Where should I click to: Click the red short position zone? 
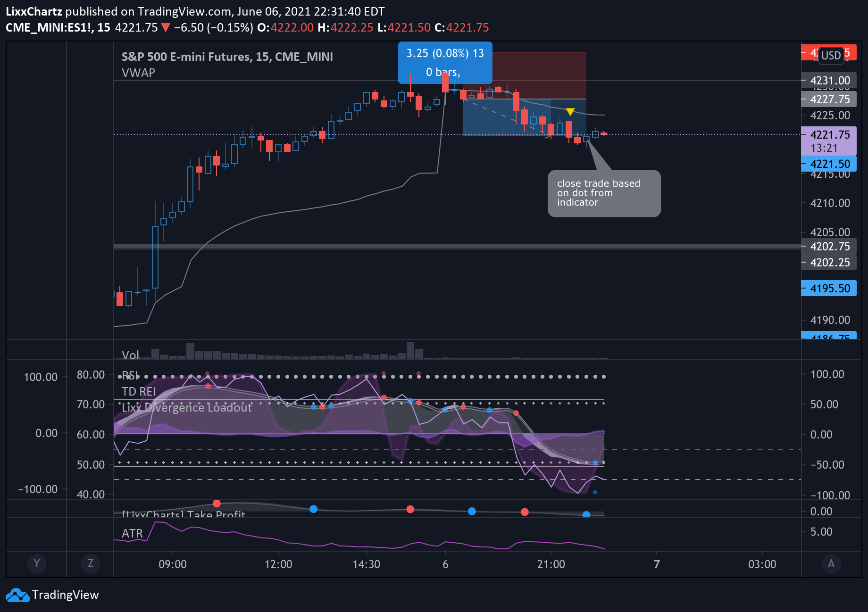(x=525, y=75)
